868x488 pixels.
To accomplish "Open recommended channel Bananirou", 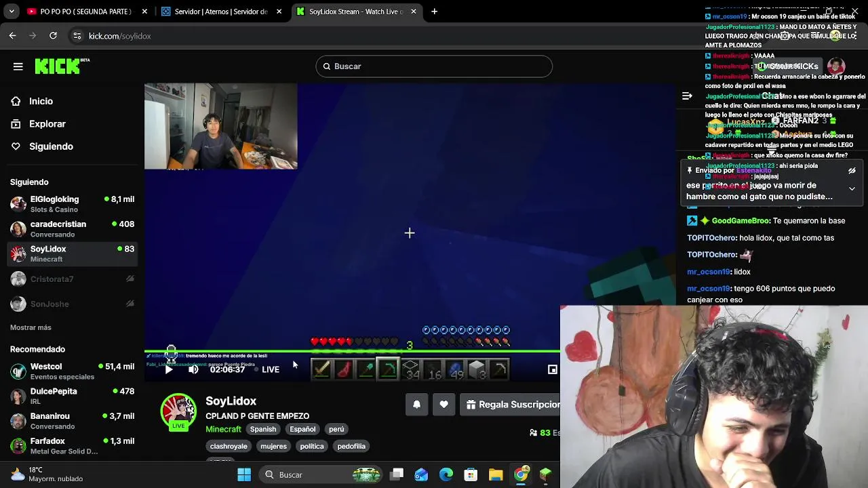I will click(x=72, y=421).
